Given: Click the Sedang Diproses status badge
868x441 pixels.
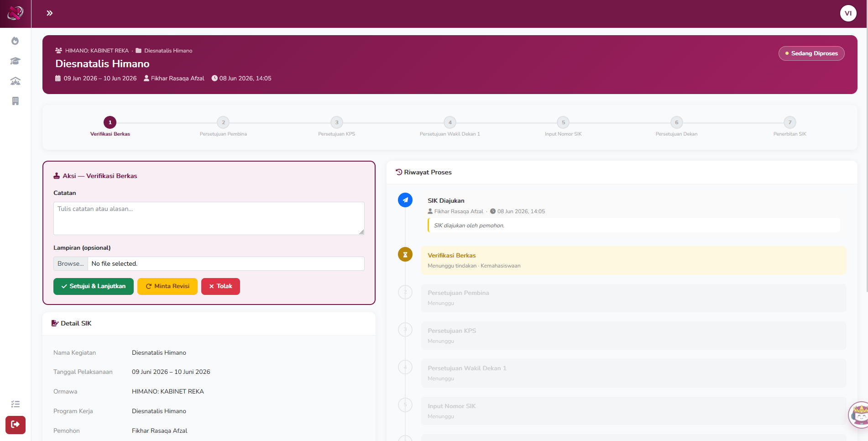Looking at the screenshot, I should coord(811,53).
